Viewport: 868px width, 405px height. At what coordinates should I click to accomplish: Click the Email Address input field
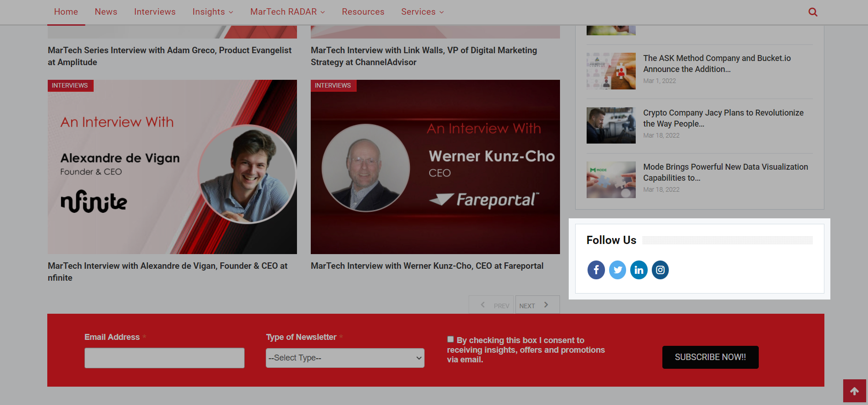pyautogui.click(x=164, y=358)
